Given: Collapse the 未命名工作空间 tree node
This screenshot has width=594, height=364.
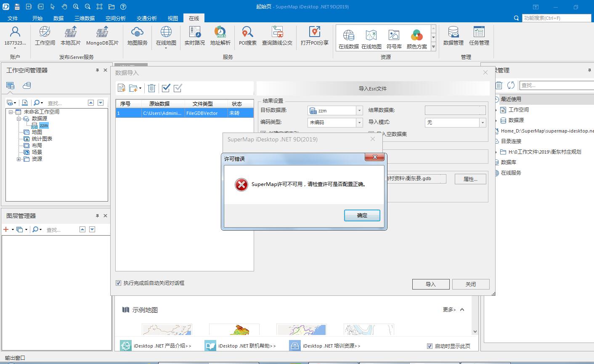Looking at the screenshot, I should click(x=11, y=112).
